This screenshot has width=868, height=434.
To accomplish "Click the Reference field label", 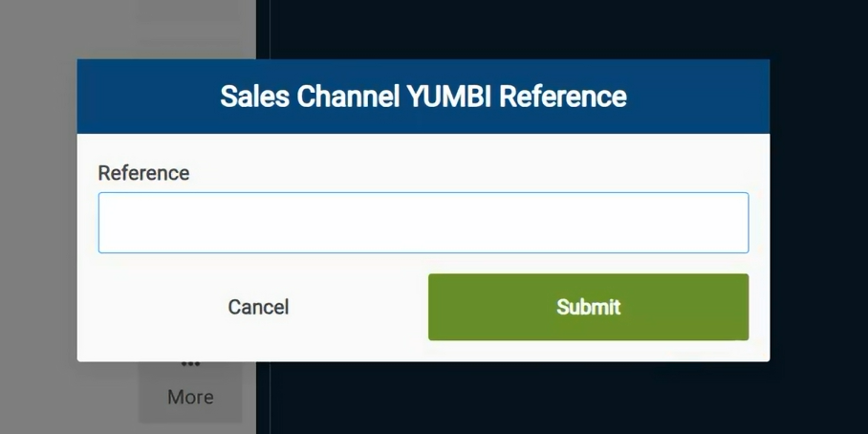I will [143, 173].
